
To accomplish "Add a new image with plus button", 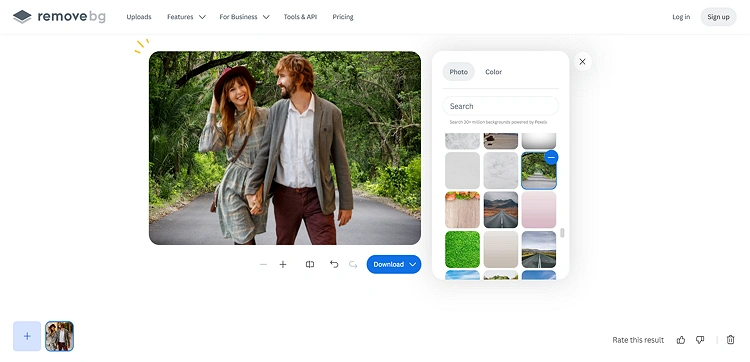I will tap(27, 336).
